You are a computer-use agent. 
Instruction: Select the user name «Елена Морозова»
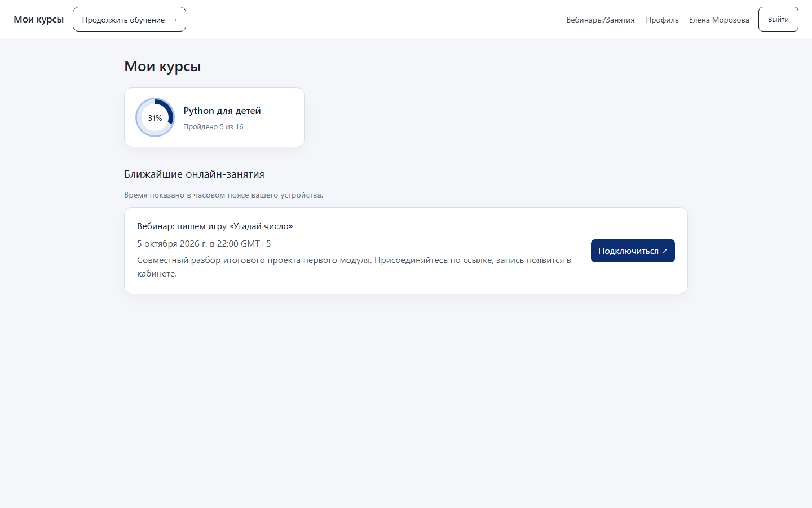coord(719,20)
